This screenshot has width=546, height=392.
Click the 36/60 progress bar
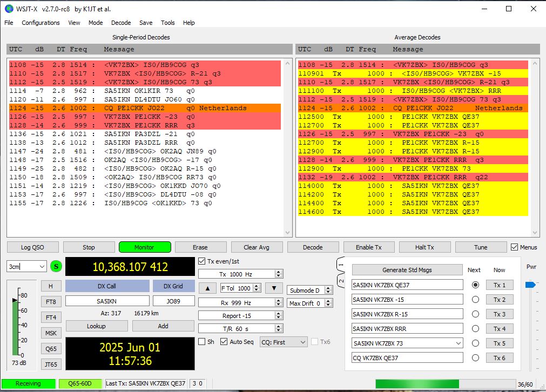[x=446, y=384]
